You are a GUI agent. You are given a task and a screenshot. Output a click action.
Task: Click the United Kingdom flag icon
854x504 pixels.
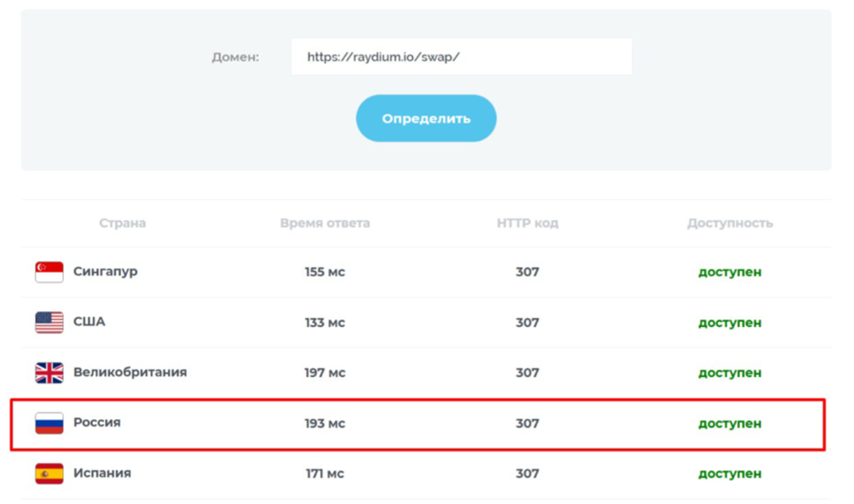pyautogui.click(x=49, y=373)
